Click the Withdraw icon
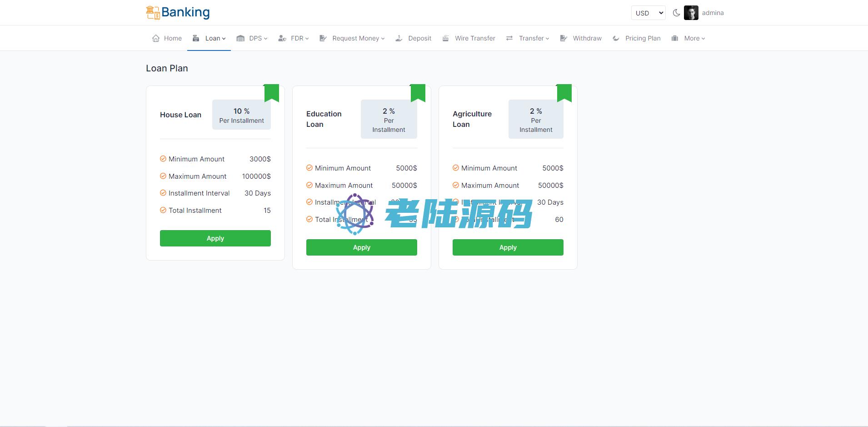The width and height of the screenshot is (868, 427). pos(564,38)
